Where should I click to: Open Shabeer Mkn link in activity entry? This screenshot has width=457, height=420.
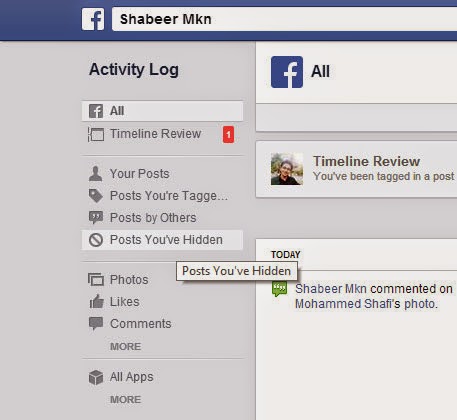pyautogui.click(x=331, y=289)
